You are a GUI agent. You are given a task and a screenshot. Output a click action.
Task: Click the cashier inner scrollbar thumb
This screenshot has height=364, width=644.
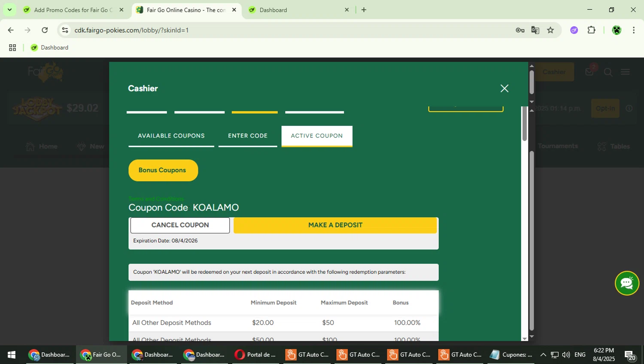[525, 123]
